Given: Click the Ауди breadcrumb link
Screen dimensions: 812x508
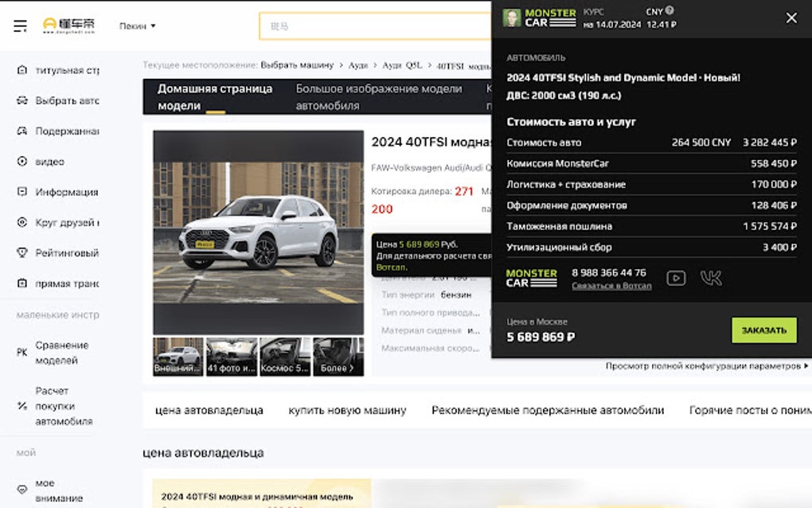Looking at the screenshot, I should click(358, 65).
